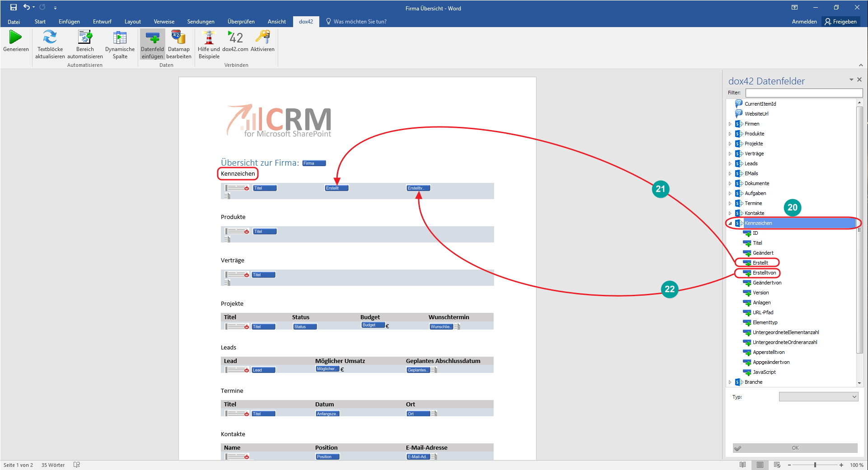Select Geändertvon field in tree
Screen dimensions: 868x470
[767, 283]
